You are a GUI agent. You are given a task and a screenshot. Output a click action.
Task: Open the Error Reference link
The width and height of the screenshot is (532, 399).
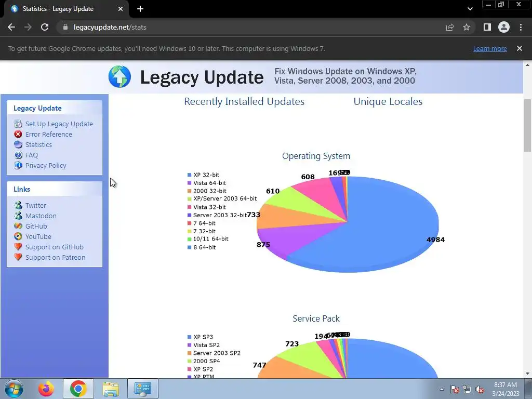click(48, 135)
